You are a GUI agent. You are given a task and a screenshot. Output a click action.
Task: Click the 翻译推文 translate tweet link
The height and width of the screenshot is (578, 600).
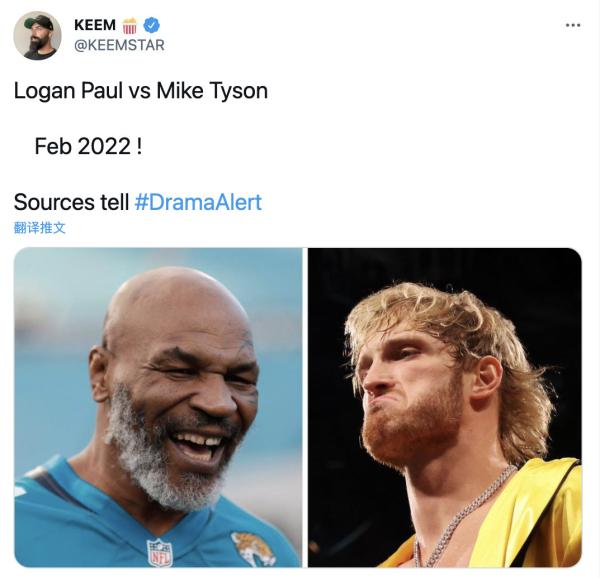40,228
